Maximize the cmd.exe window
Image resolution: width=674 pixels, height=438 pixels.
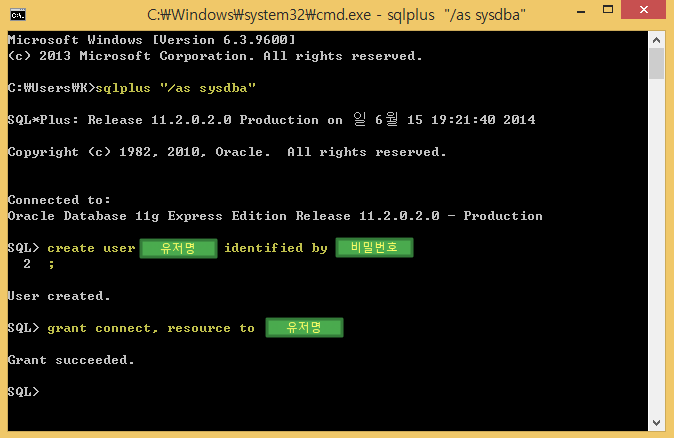coord(608,10)
